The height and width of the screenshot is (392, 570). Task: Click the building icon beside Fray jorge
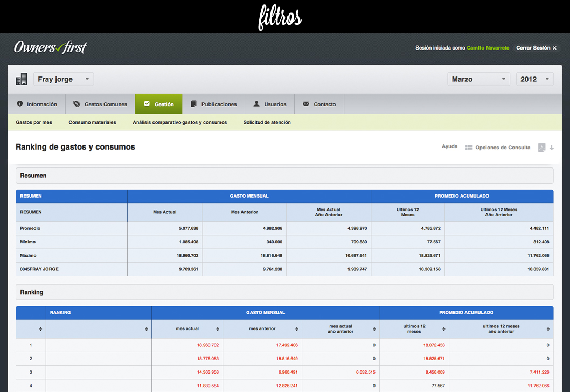pos(22,79)
